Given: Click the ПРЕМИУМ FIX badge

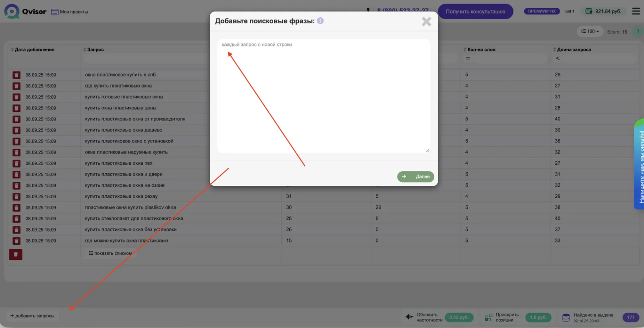Looking at the screenshot, I should pos(542,11).
